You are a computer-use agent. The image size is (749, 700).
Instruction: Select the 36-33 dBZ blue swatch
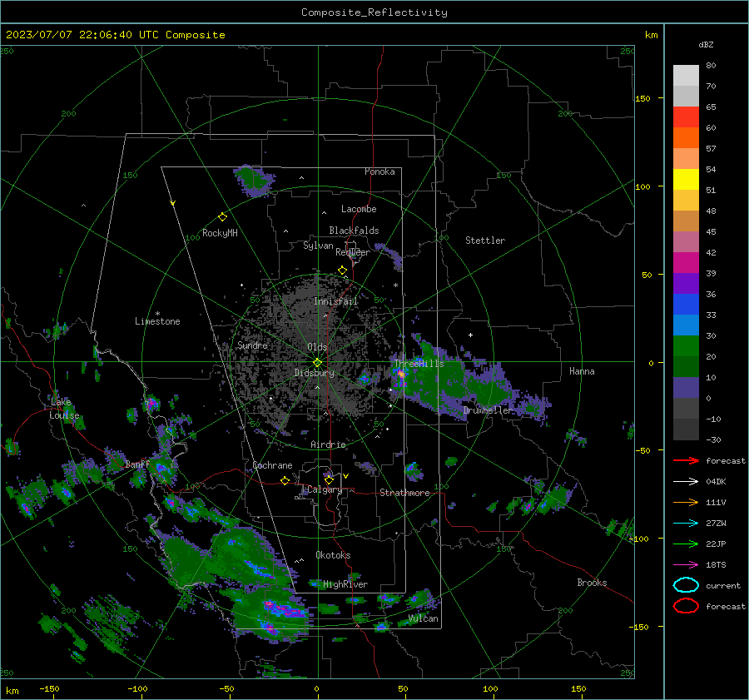686,305
